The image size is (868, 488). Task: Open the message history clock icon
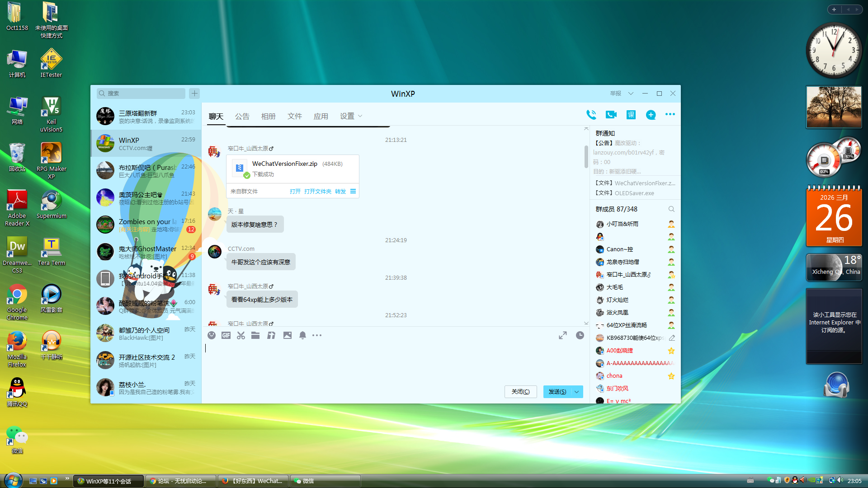pyautogui.click(x=580, y=335)
